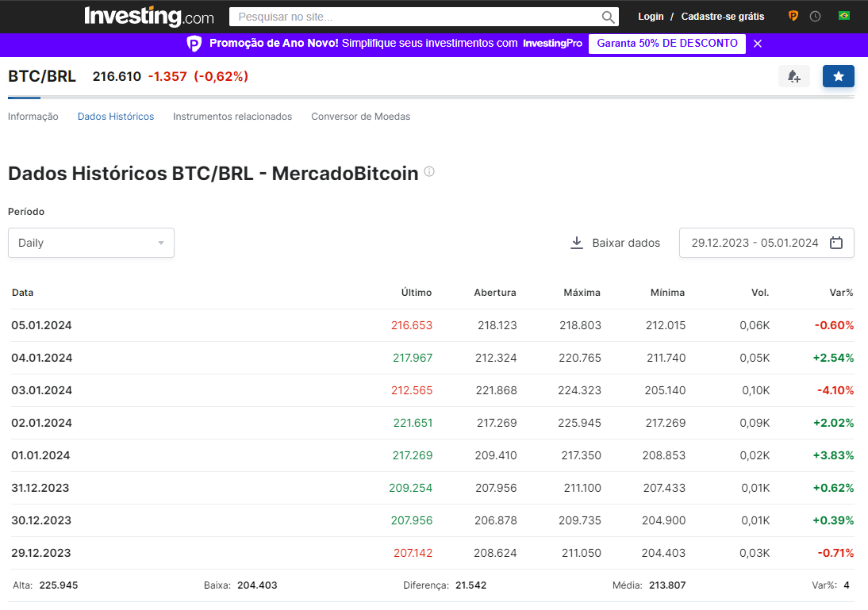The height and width of the screenshot is (610, 868).
Task: Add BTC/BRL to watchlist with star button
Action: coord(838,76)
